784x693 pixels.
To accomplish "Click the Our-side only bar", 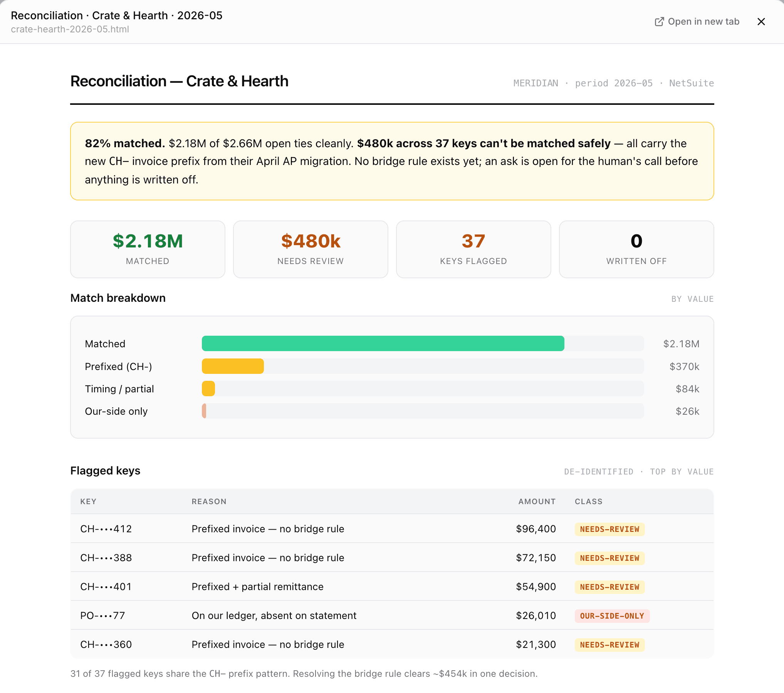I will [x=204, y=411].
